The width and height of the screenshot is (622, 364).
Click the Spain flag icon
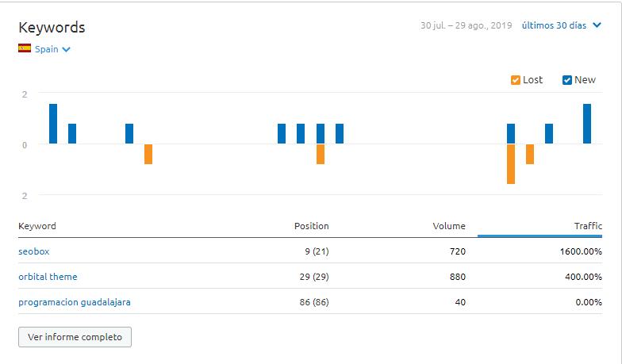(25, 48)
